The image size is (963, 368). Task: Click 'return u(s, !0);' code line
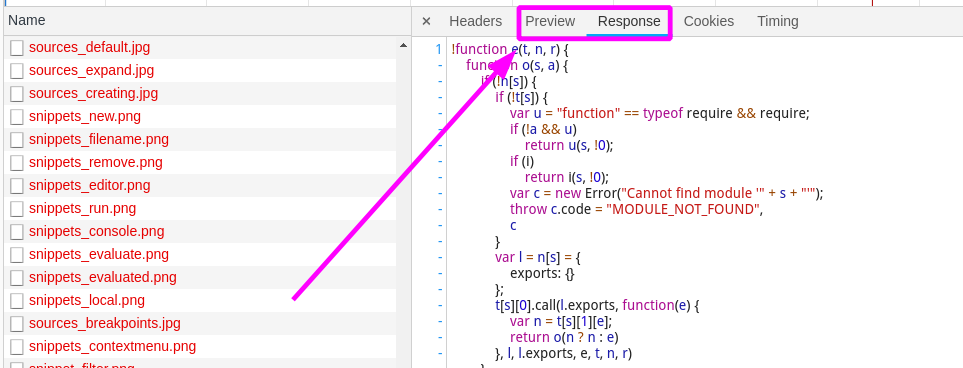pos(569,145)
